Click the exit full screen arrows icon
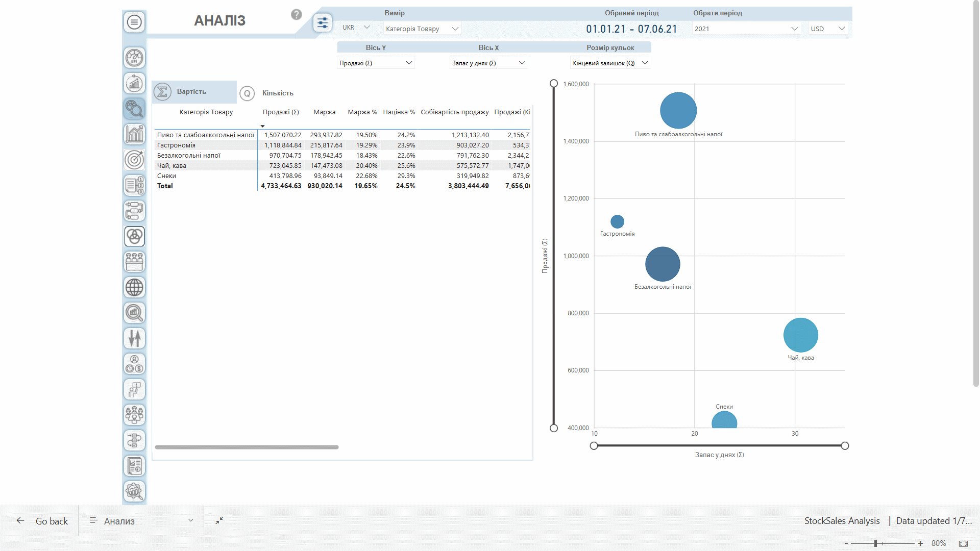 pyautogui.click(x=219, y=520)
